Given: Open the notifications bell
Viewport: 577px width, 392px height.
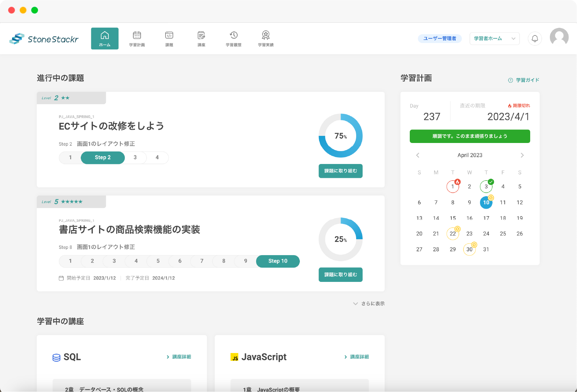Looking at the screenshot, I should coord(535,39).
